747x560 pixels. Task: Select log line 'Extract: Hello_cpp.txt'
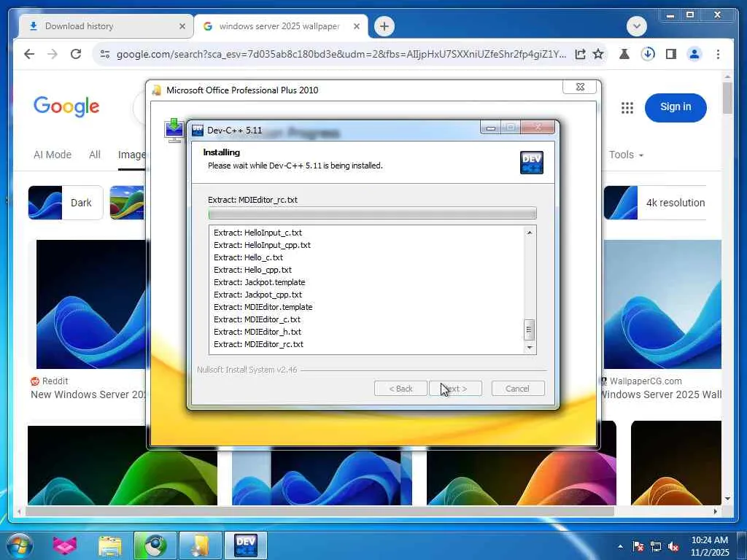(x=252, y=270)
